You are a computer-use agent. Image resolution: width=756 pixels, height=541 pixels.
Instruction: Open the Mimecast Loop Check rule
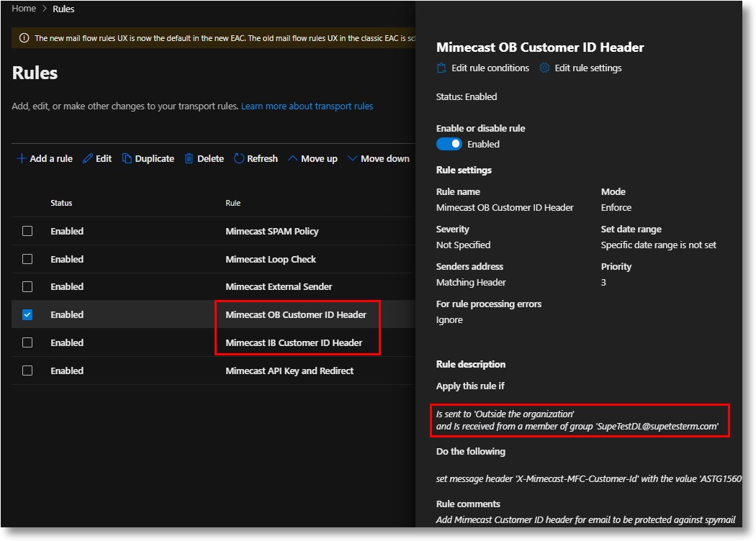(x=271, y=260)
